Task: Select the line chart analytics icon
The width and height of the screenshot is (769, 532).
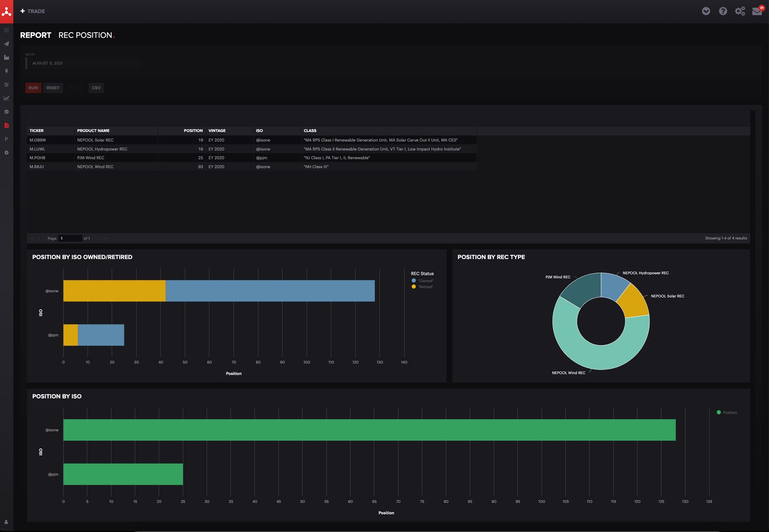Action: point(6,98)
